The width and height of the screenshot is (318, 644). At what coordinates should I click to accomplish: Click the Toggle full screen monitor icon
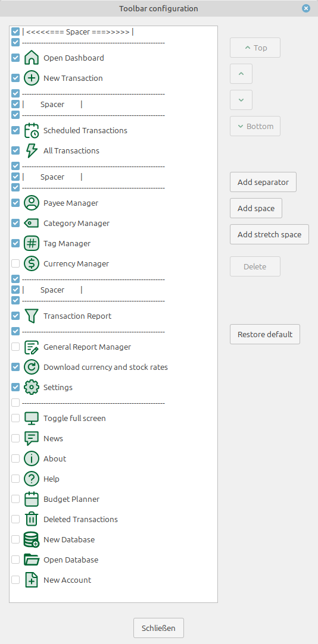point(32,418)
